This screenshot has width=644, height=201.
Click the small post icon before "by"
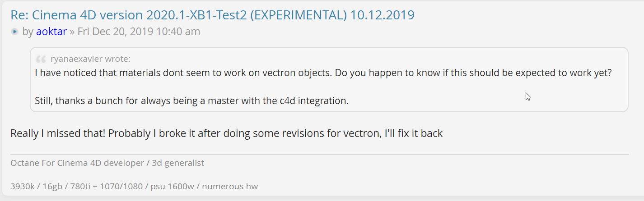(x=15, y=32)
